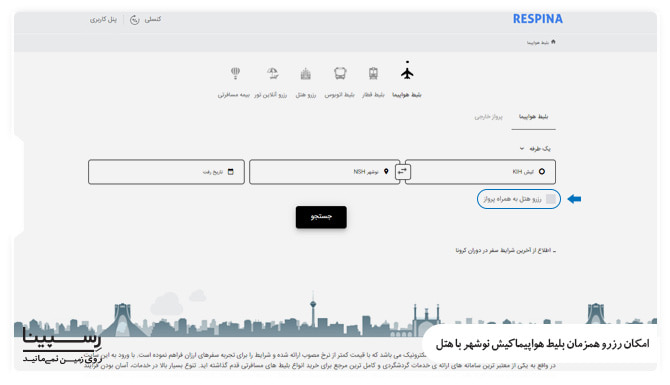Click the RESPINA logo
The width and height of the screenshot is (670, 385).
click(538, 19)
